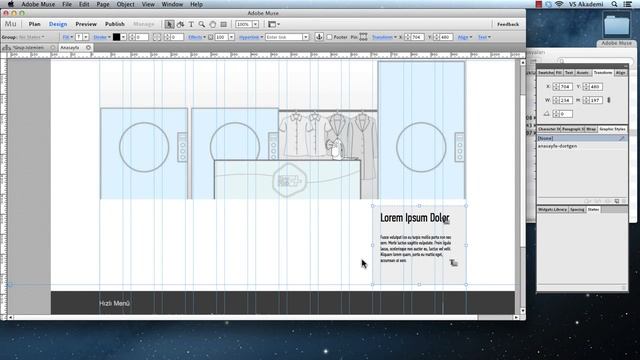The height and width of the screenshot is (360, 640).
Task: Click the site plan icon on first document tab
Action: pyautogui.click(x=6, y=47)
